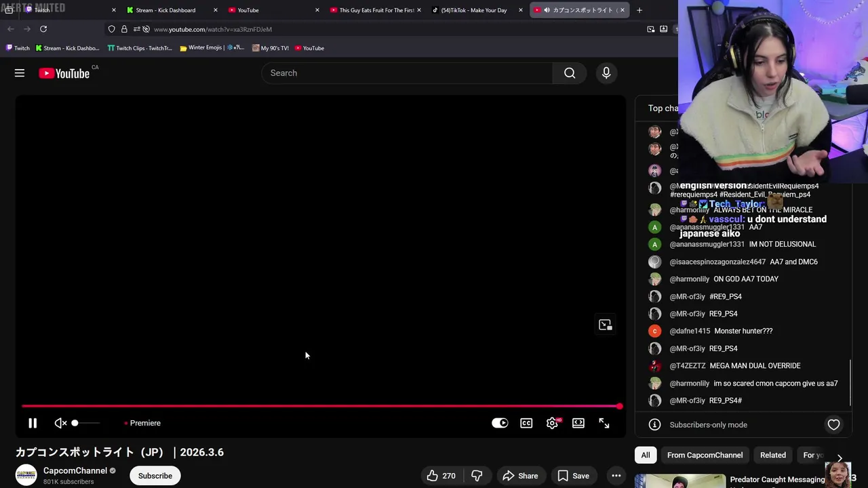
Task: Start voice search with the microphone
Action: tap(606, 73)
